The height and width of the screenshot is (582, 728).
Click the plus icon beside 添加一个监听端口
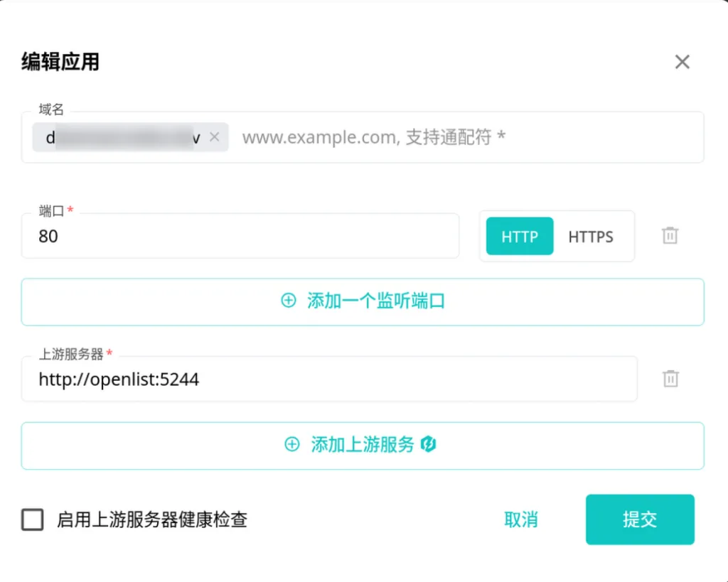289,301
